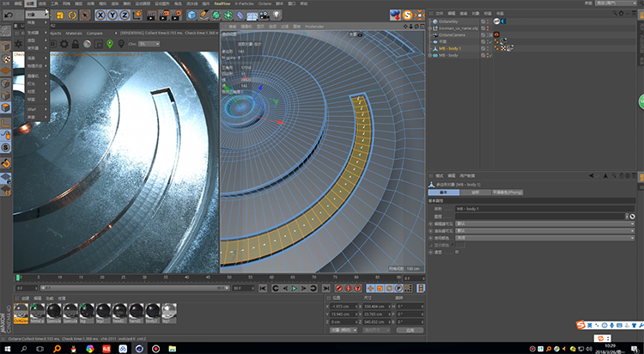Click the Light bulb icon in the top toolbar
The width and height of the screenshot is (644, 354).
point(277,15)
